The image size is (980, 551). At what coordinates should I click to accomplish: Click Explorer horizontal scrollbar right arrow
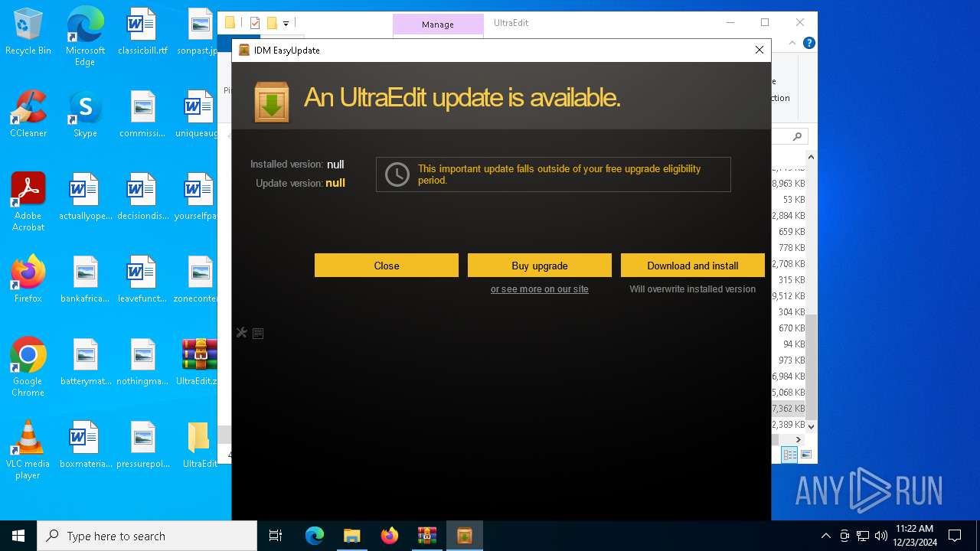pos(798,439)
